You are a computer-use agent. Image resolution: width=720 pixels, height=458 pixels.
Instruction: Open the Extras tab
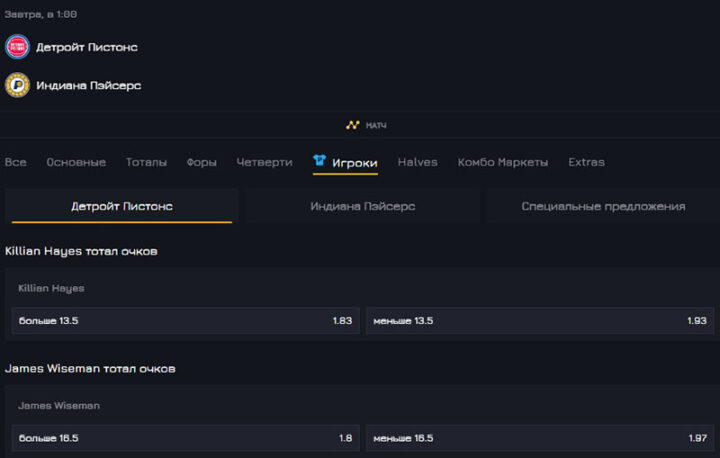coord(586,162)
